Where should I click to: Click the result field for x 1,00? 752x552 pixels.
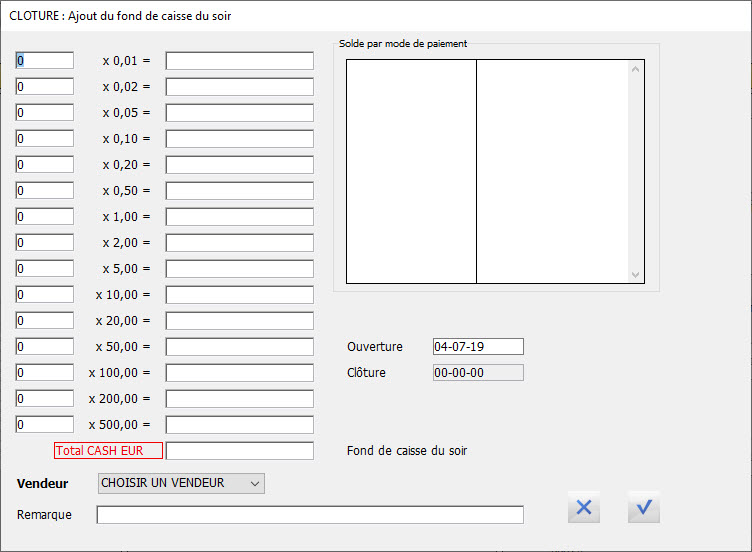[240, 217]
